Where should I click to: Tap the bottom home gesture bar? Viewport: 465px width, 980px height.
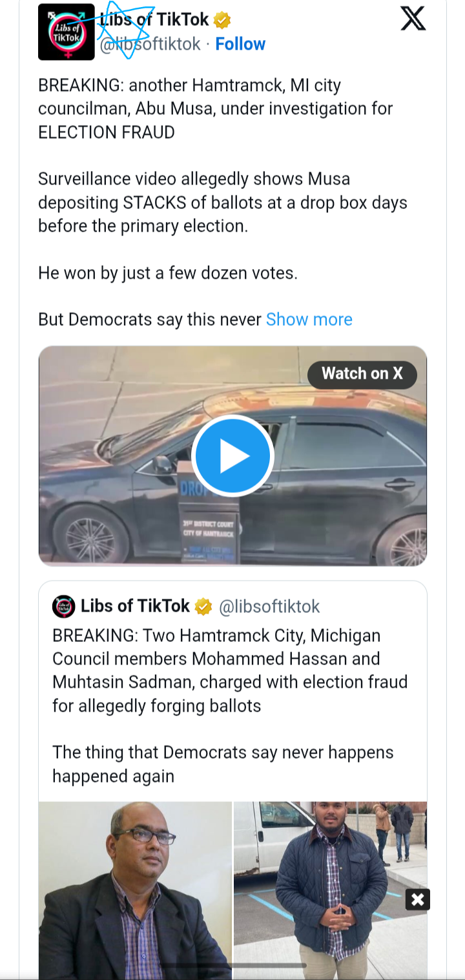click(232, 966)
